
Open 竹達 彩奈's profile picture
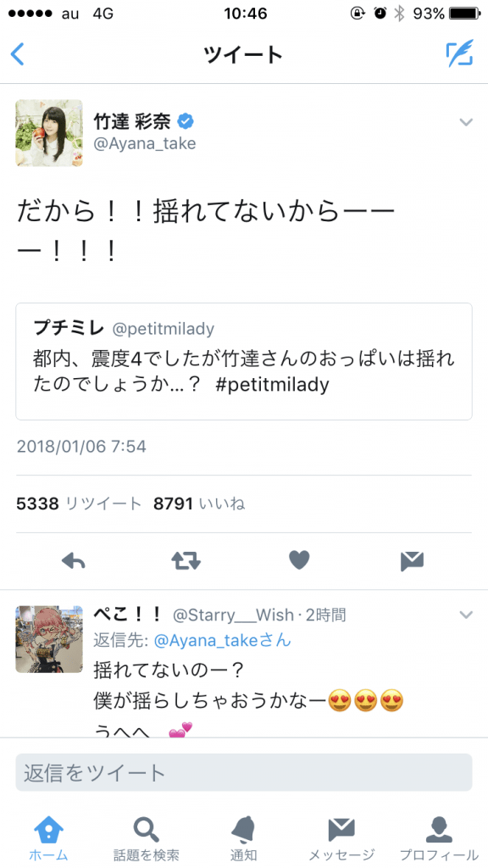click(x=48, y=133)
